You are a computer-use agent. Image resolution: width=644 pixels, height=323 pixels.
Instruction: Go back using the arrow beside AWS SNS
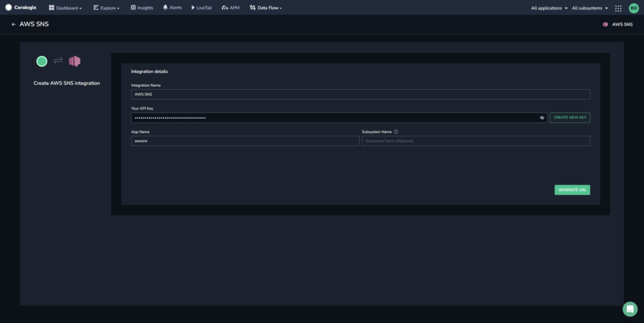click(14, 25)
